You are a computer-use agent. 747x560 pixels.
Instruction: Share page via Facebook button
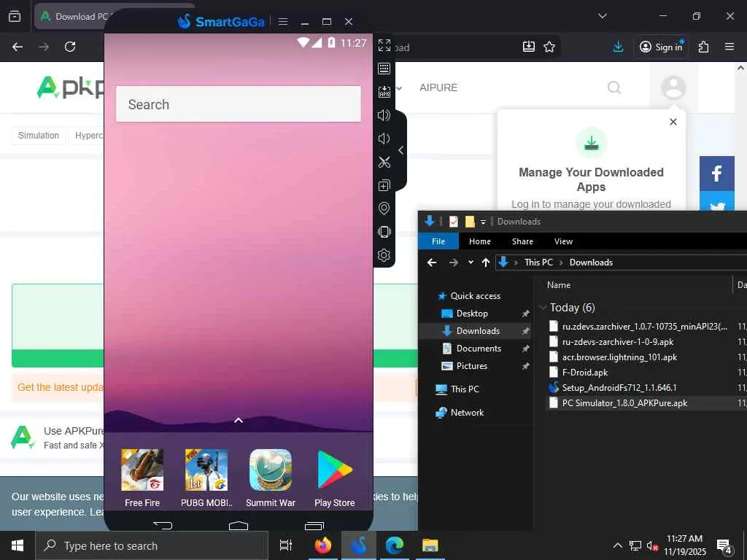click(717, 174)
